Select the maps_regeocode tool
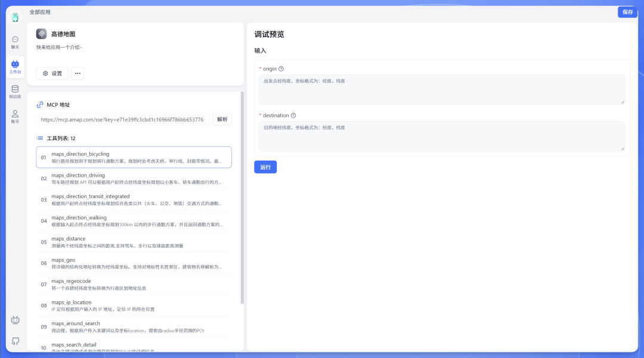Viewport: 644px width, 358px height. [134, 285]
